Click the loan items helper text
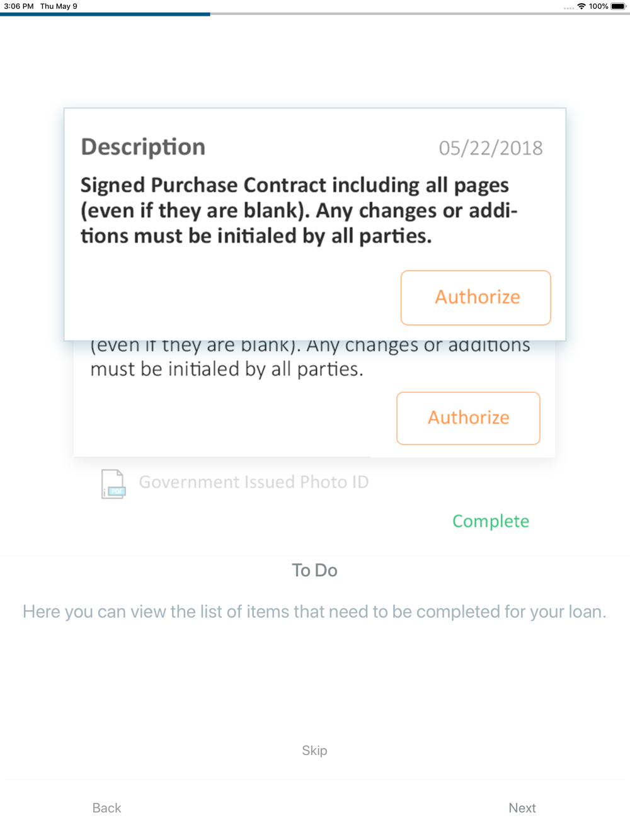Image resolution: width=630 pixels, height=840 pixels. pos(314,611)
